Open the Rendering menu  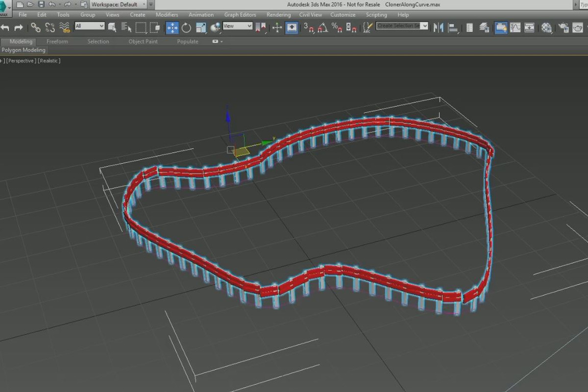coord(278,15)
